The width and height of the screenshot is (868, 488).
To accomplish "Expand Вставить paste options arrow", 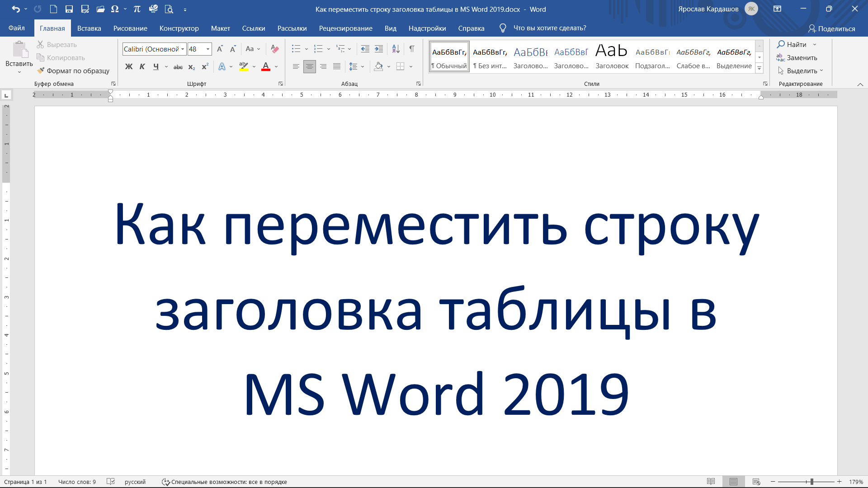I will pos(19,72).
